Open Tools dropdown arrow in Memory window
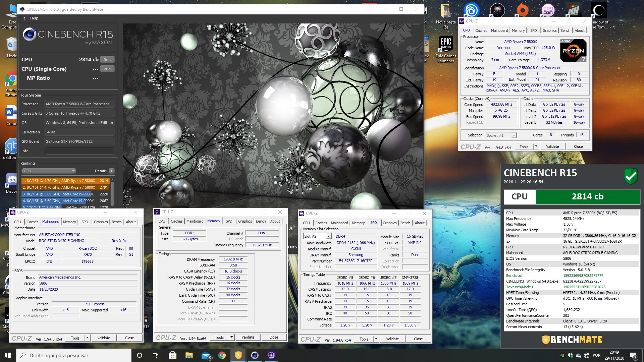Image resolution: width=644 pixels, height=362 pixels. tap(231, 337)
